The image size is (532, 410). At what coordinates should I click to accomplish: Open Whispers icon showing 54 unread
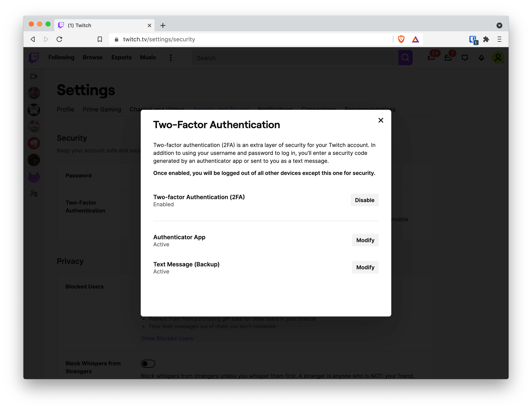pyautogui.click(x=432, y=57)
